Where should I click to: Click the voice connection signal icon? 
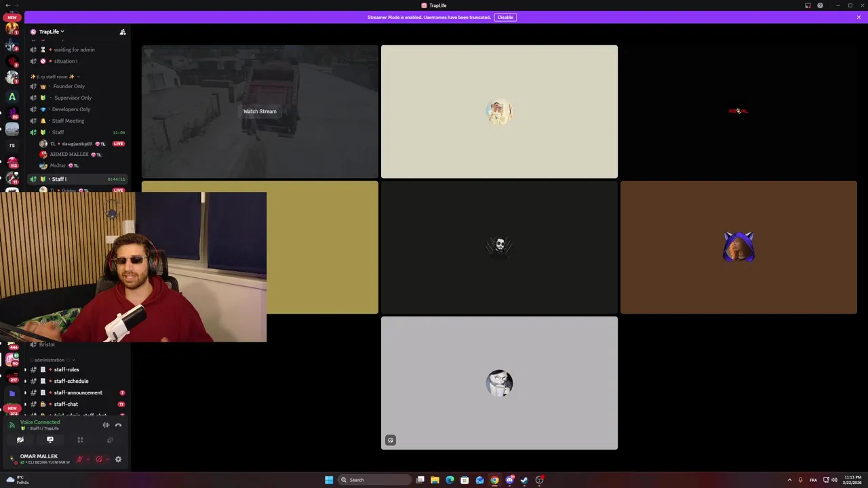click(x=12, y=425)
